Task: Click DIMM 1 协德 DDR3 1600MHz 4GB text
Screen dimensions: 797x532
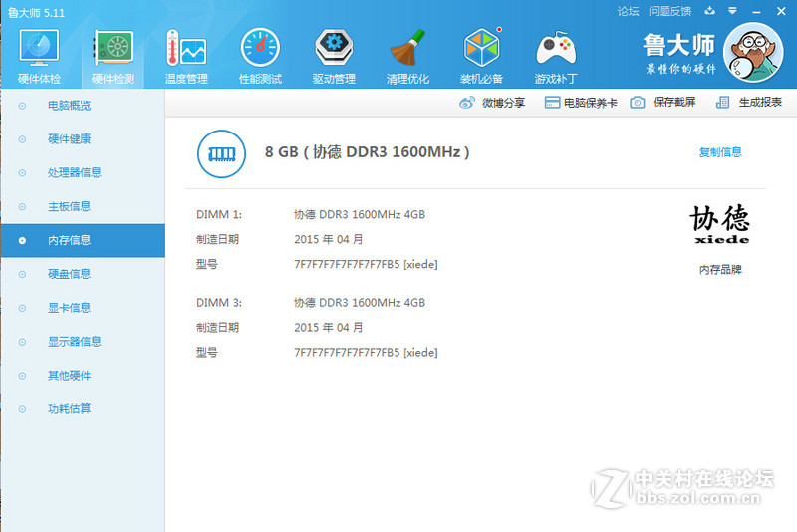Action: point(360,215)
